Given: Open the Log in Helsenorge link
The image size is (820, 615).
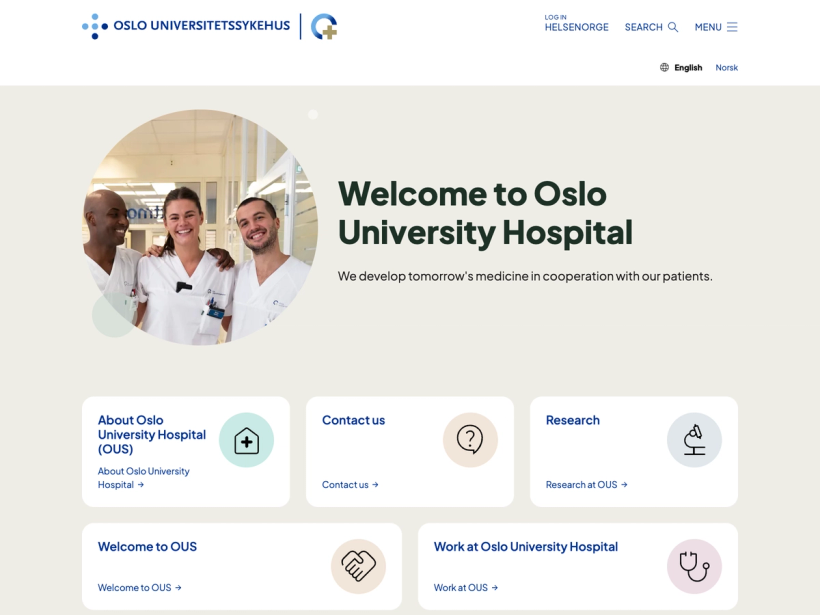Looking at the screenshot, I should point(576,24).
